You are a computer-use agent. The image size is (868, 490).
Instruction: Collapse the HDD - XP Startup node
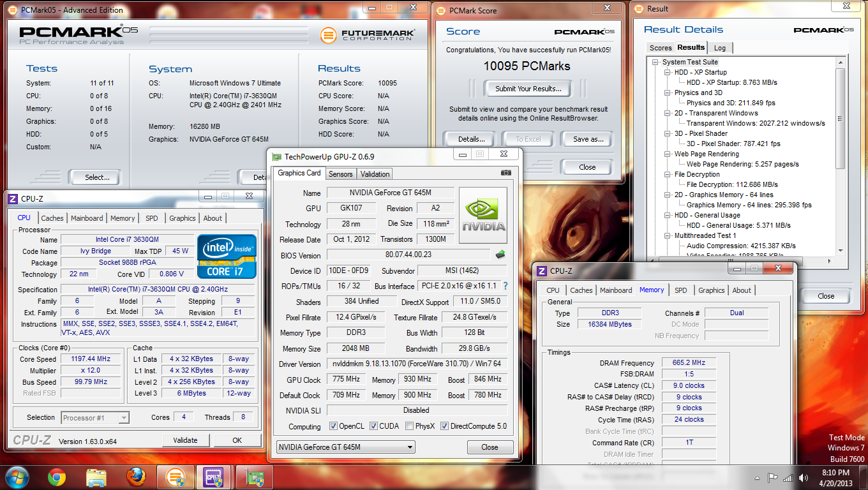tap(667, 73)
